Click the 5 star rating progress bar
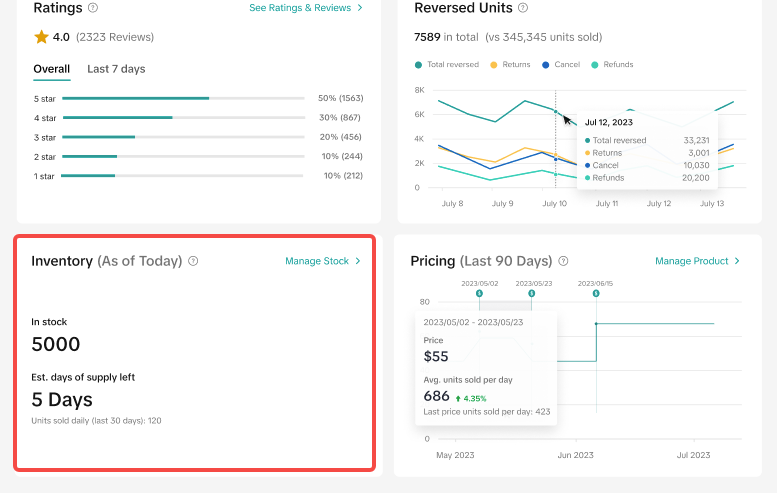Viewport: 777px width, 493px height. point(183,98)
